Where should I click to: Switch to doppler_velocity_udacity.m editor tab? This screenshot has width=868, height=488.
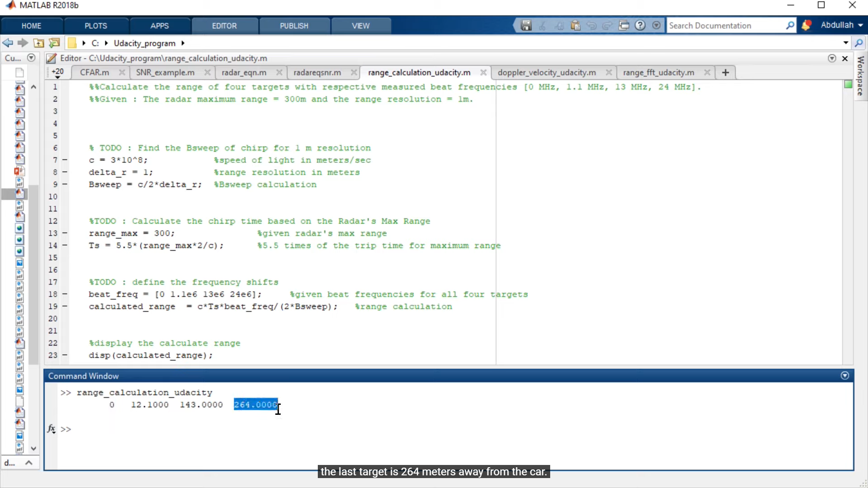click(x=547, y=72)
